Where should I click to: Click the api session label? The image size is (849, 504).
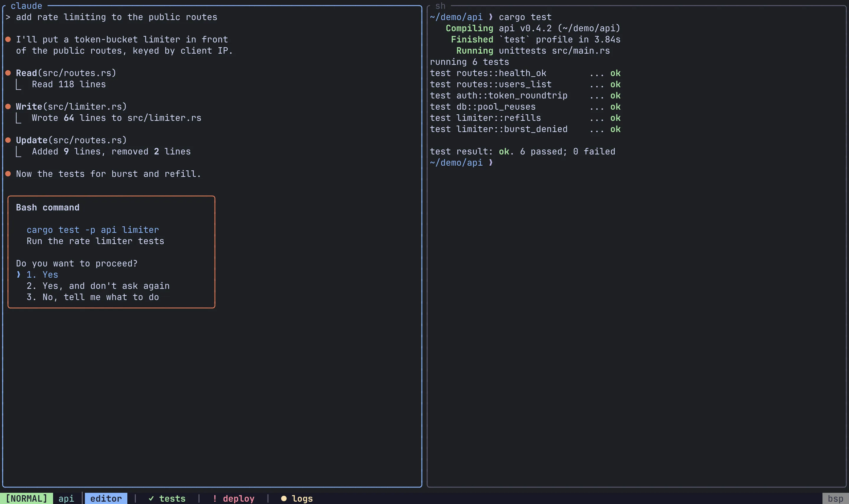click(66, 498)
